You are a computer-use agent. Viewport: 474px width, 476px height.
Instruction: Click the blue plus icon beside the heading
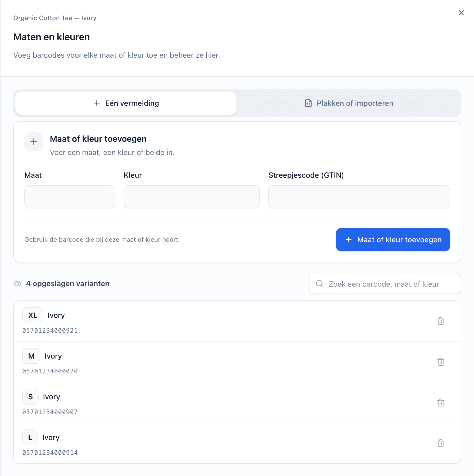34,142
